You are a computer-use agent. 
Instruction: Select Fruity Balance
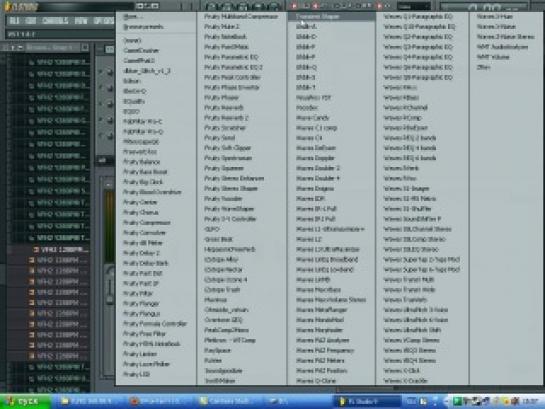(141, 162)
